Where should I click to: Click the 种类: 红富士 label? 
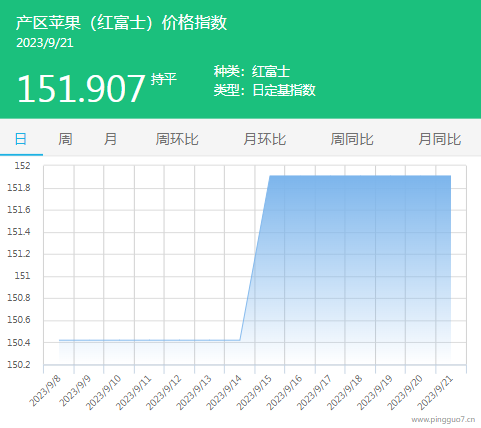(252, 71)
